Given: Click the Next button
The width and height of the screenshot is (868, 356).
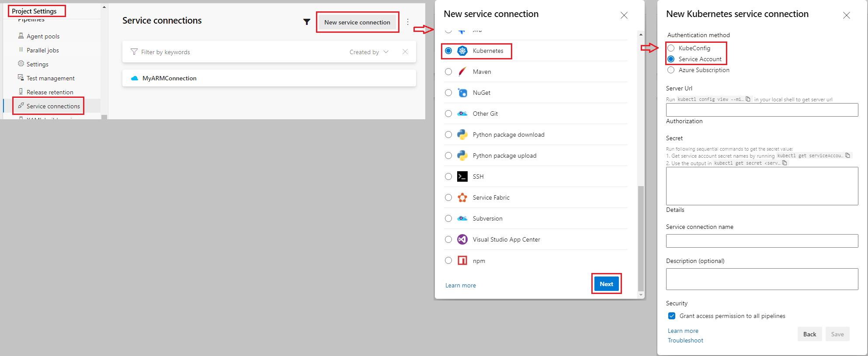Looking at the screenshot, I should (x=606, y=284).
